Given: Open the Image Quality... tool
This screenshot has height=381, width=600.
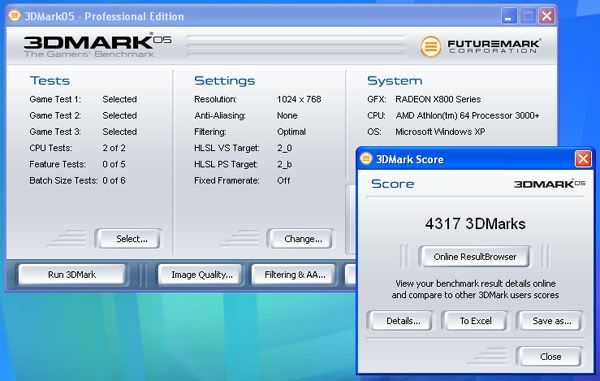Looking at the screenshot, I should 200,275.
